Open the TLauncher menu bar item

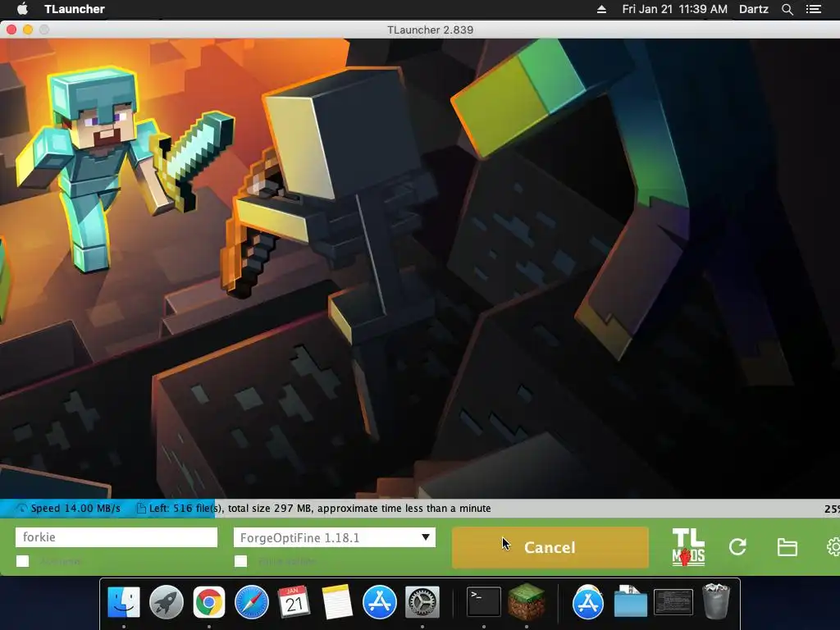pos(75,9)
